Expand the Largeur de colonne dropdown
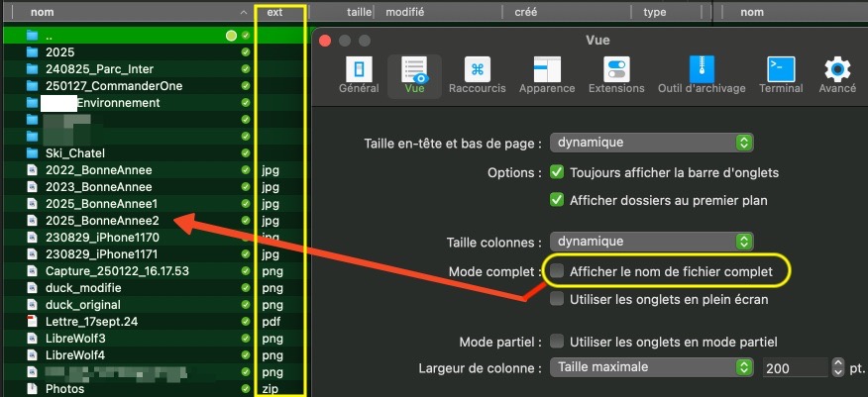The width and height of the screenshot is (868, 397). [x=651, y=367]
